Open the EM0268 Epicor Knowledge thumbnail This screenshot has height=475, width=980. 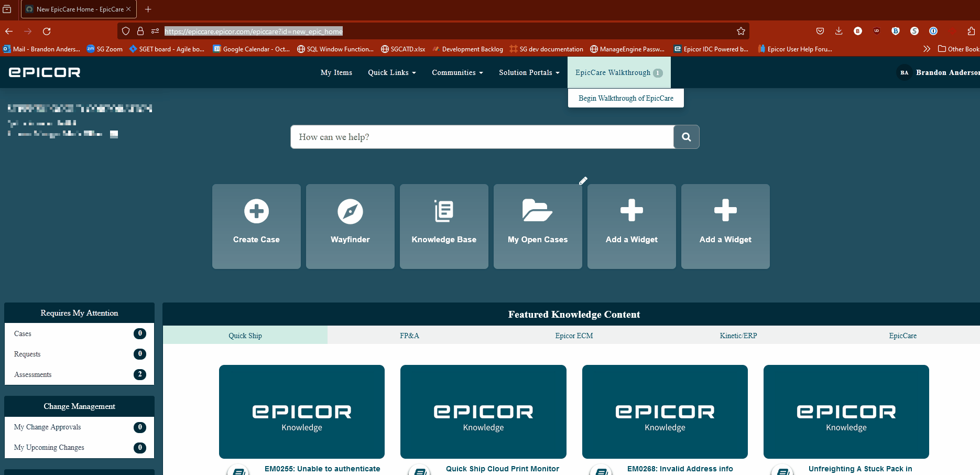click(x=665, y=412)
